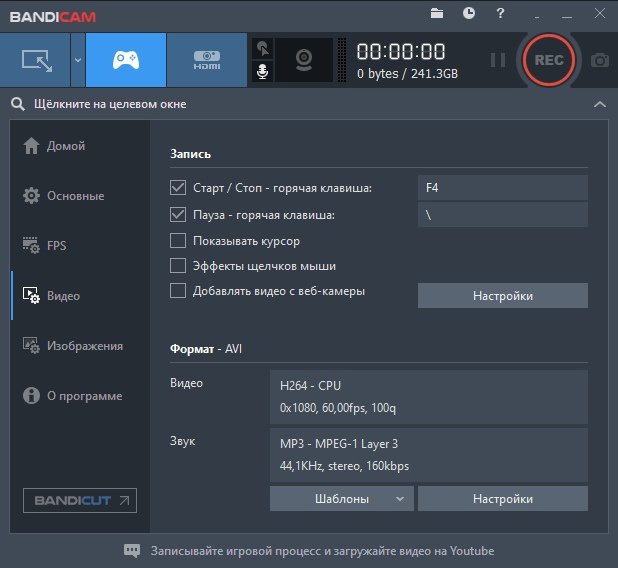
Task: Enable Показывать курсор checkbox
Action: point(178,240)
